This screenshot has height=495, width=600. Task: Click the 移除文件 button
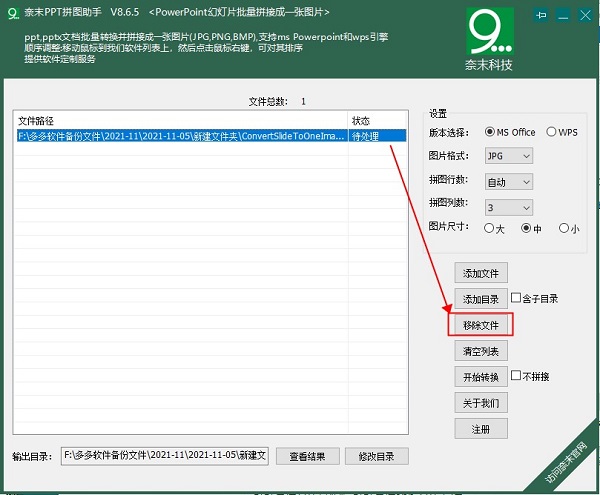coord(481,325)
